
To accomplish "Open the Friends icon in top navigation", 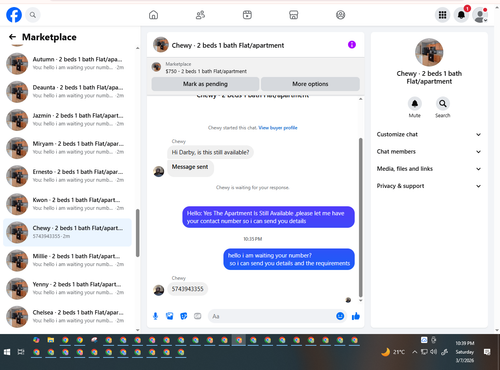I will pos(200,15).
